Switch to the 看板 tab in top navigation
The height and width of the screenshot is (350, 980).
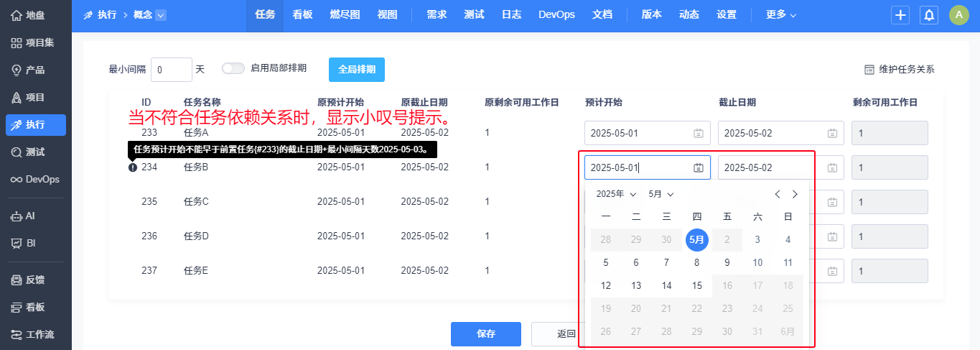coord(302,15)
